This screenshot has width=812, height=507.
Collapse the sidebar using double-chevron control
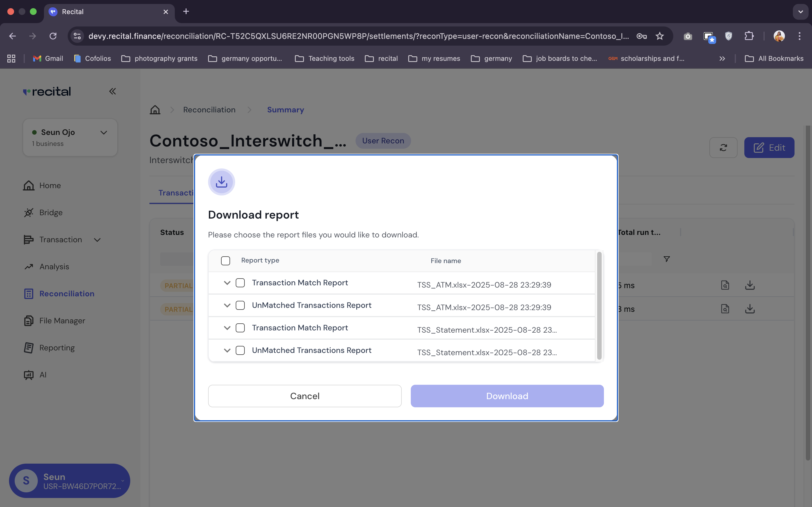click(112, 91)
